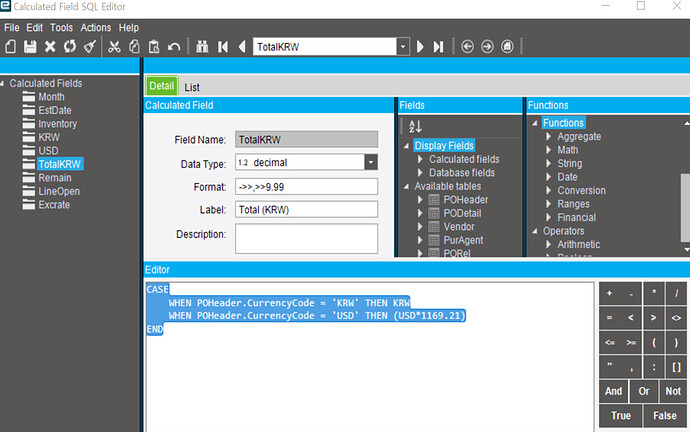Expand the Conversion functions node

pos(548,190)
